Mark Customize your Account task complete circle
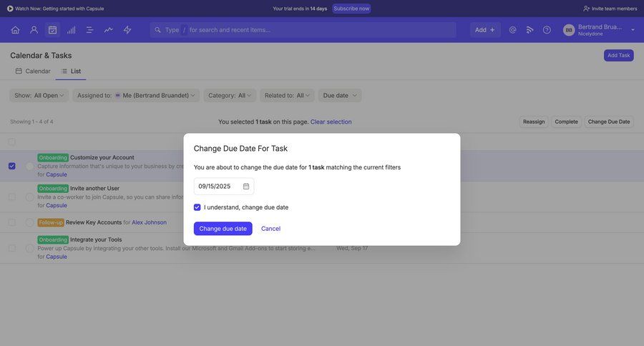The image size is (644, 346). 29,166
